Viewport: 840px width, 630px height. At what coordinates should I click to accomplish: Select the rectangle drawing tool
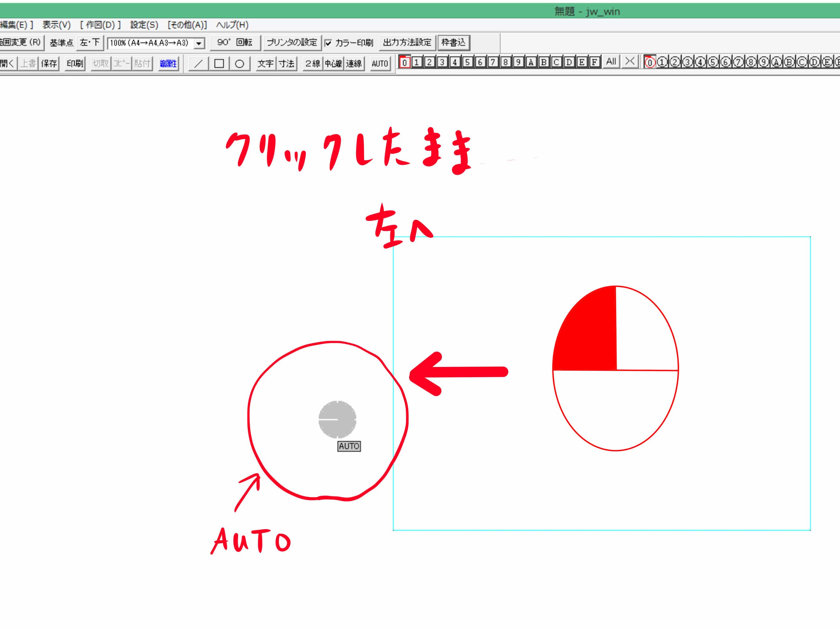[219, 63]
